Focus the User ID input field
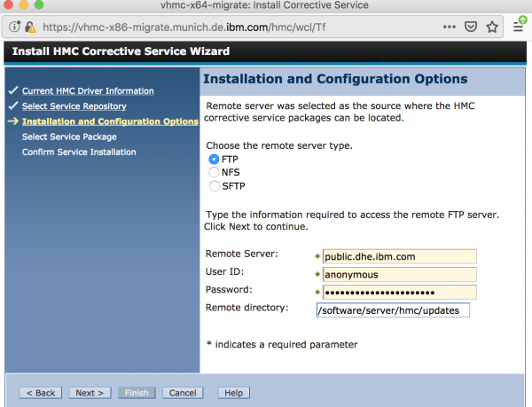This screenshot has width=532, height=407. (399, 274)
